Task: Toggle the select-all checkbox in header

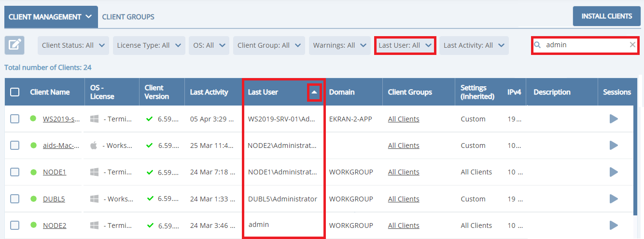Action: coord(15,92)
